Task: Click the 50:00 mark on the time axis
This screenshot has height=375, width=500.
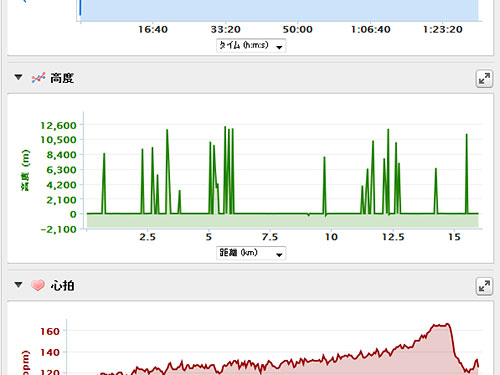Action: pyautogui.click(x=298, y=30)
